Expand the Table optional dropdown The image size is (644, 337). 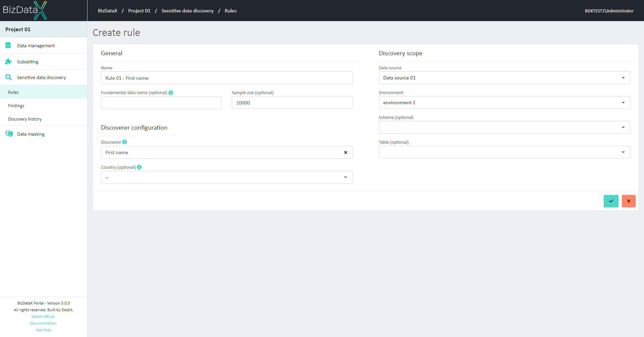pyautogui.click(x=504, y=152)
